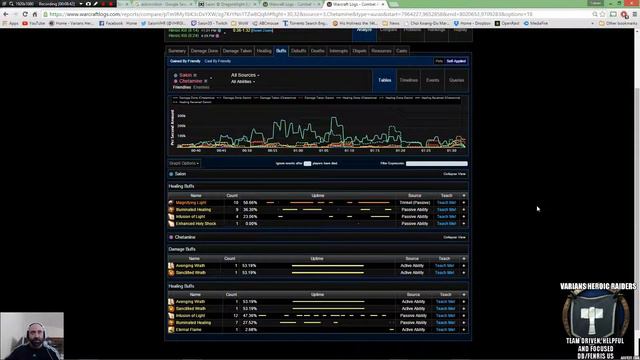This screenshot has height=360, width=640.
Task: Open the Facebook Home bookmark
Action: click(118, 23)
